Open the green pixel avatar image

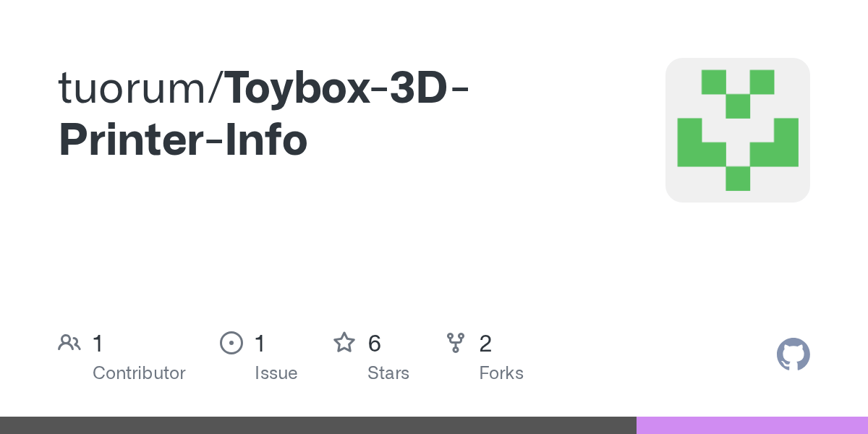point(738,130)
